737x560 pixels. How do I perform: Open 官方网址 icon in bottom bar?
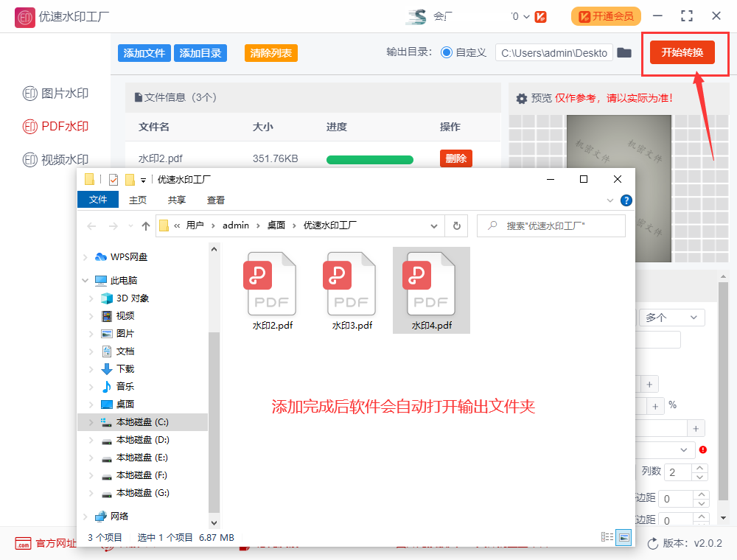[x=23, y=544]
